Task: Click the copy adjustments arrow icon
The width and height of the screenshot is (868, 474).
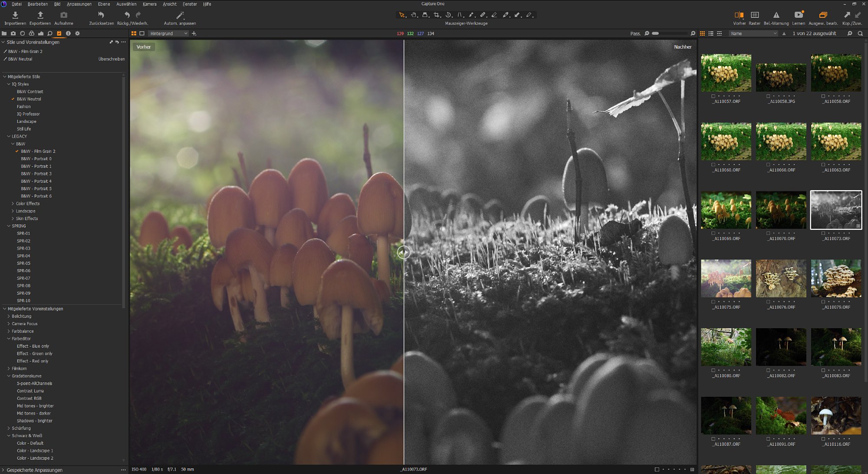Action: (847, 15)
